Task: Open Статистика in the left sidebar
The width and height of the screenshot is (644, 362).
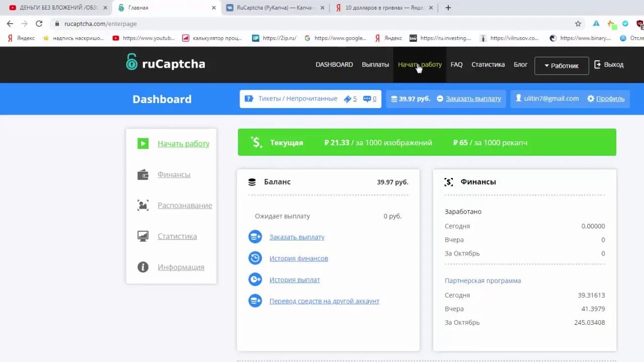Action: (x=177, y=236)
